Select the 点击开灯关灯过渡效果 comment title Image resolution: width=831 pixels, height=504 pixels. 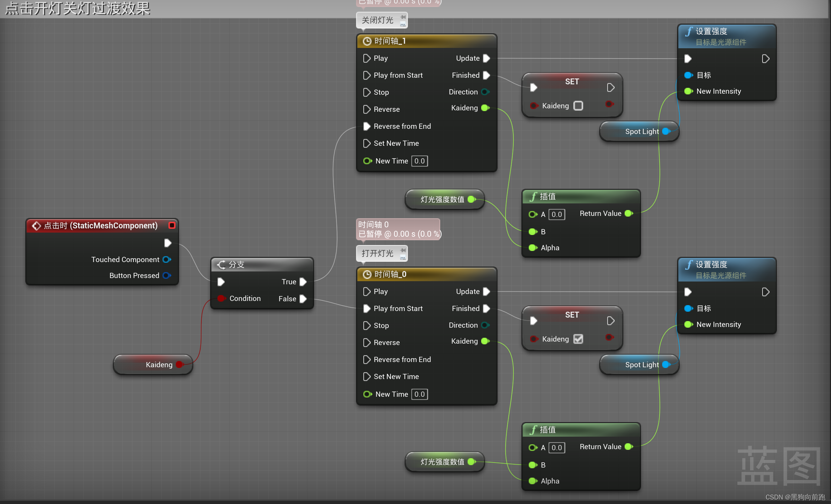point(78,8)
